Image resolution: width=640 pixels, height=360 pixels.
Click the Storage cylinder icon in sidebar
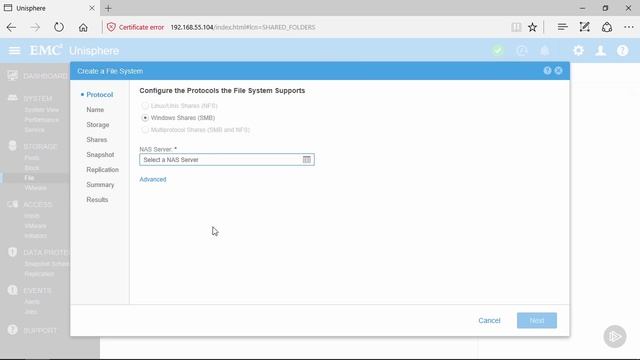point(13,146)
